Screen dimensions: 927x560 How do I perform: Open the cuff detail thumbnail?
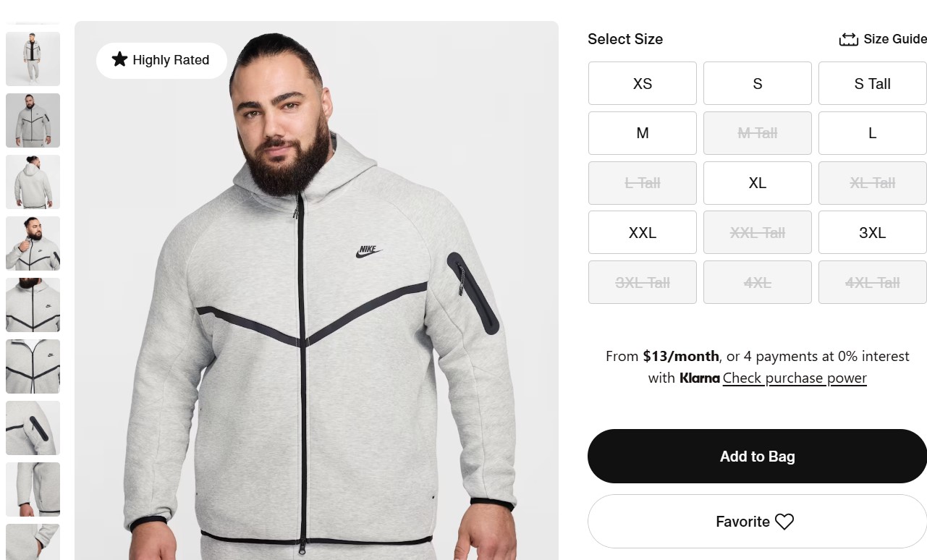click(33, 489)
